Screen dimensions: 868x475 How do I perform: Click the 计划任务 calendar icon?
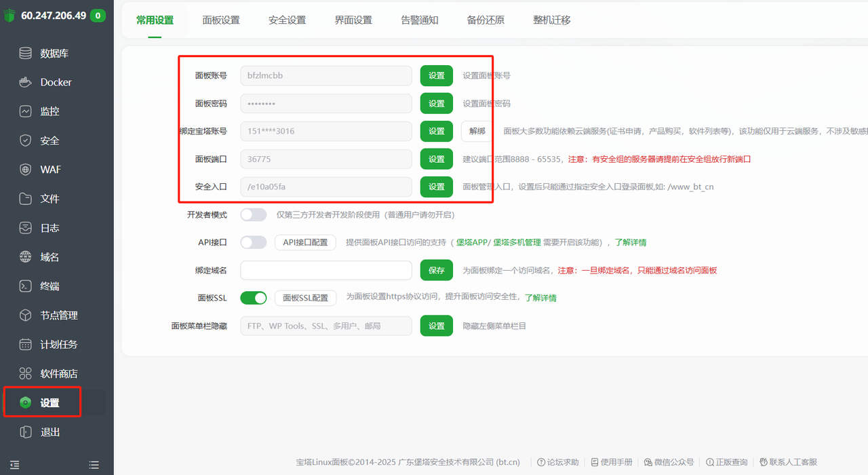coord(26,345)
